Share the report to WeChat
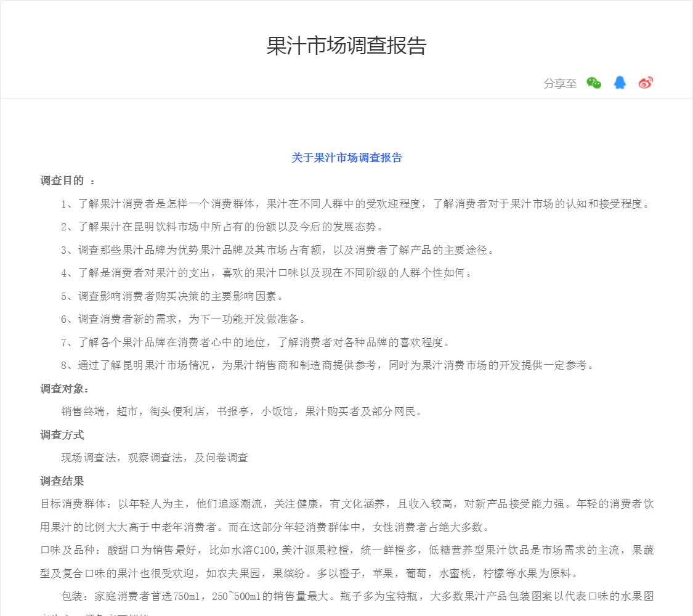Screen dimensions: 693x616 click(x=594, y=83)
